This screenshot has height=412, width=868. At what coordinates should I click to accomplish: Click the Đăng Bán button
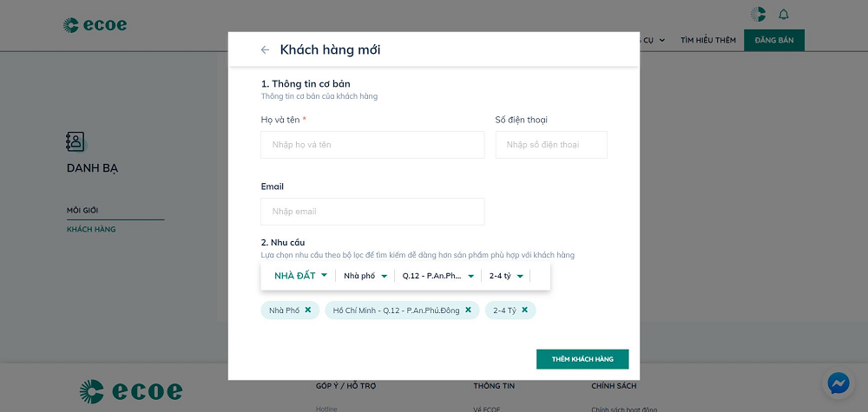[773, 40]
